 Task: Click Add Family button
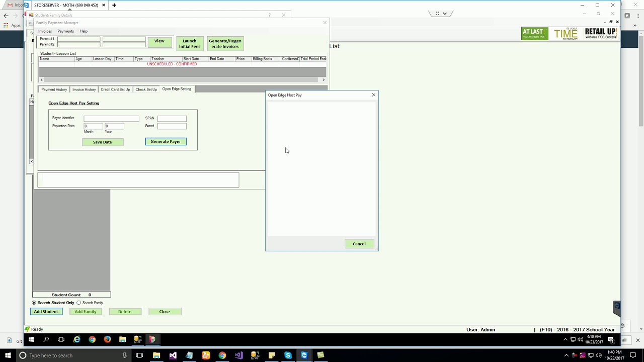(x=86, y=312)
